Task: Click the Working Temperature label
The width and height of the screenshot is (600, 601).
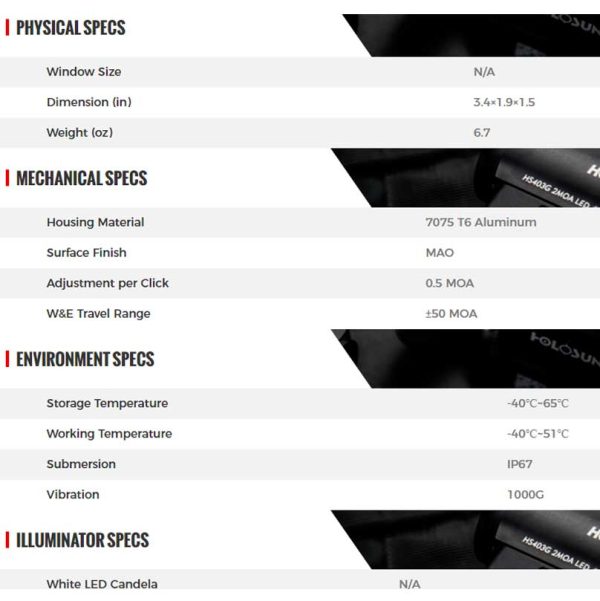Action: click(x=109, y=434)
